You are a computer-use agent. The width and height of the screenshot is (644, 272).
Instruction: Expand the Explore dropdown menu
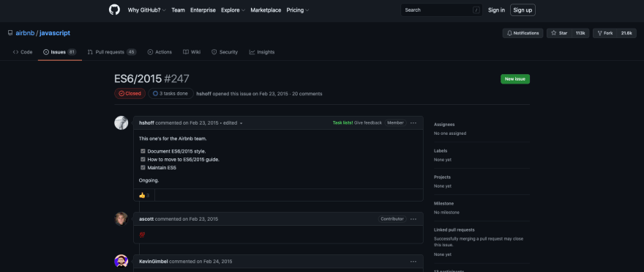tap(233, 10)
